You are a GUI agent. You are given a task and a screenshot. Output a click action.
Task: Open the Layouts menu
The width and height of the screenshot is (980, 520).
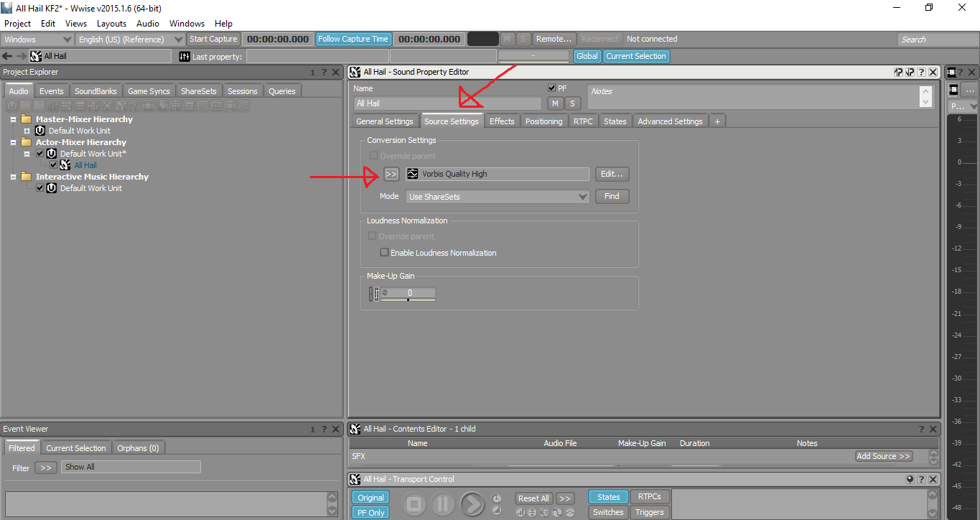tap(111, 24)
